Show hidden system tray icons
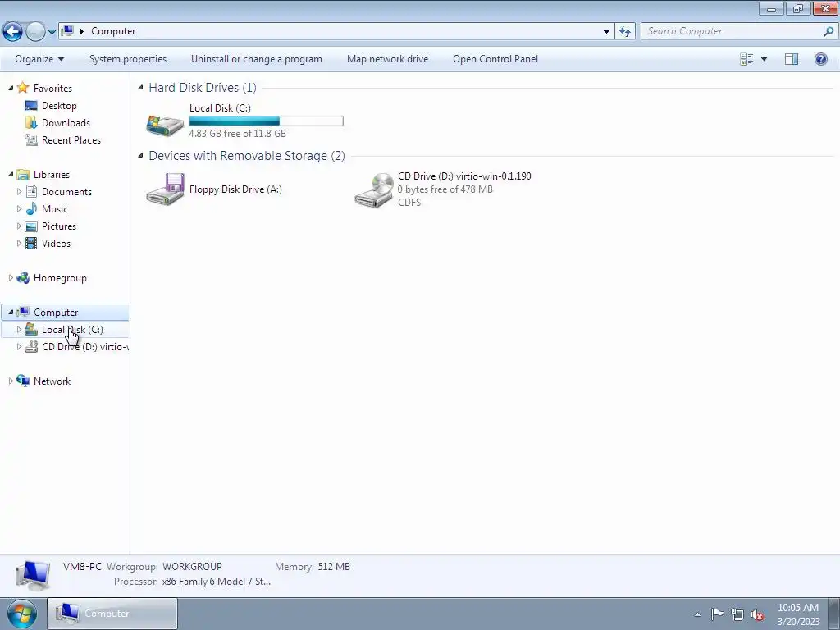Image resolution: width=840 pixels, height=630 pixels. pyautogui.click(x=697, y=614)
